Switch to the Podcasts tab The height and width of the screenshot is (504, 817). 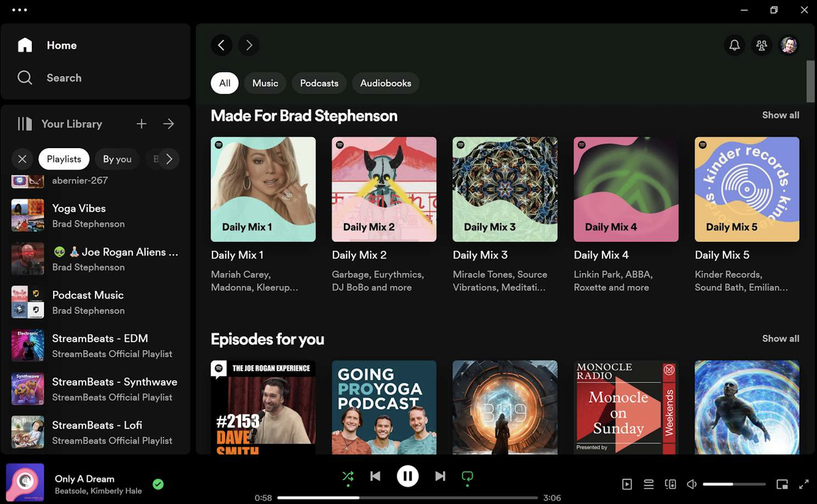click(x=319, y=83)
